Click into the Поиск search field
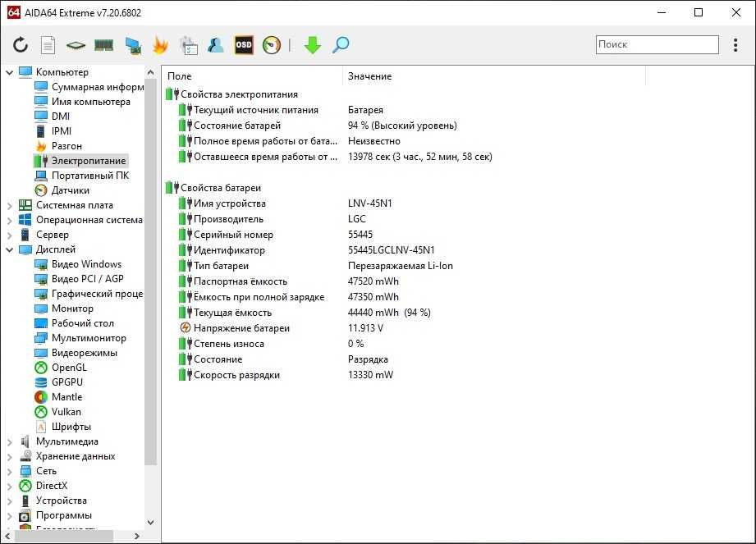Viewport: 756px width, 544px height. [x=657, y=44]
